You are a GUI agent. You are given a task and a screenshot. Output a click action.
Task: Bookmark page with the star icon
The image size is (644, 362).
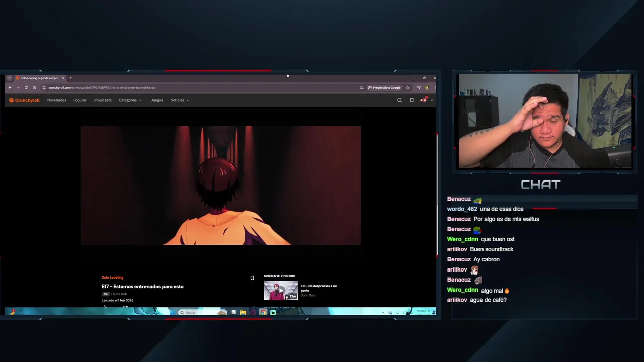pos(408,88)
